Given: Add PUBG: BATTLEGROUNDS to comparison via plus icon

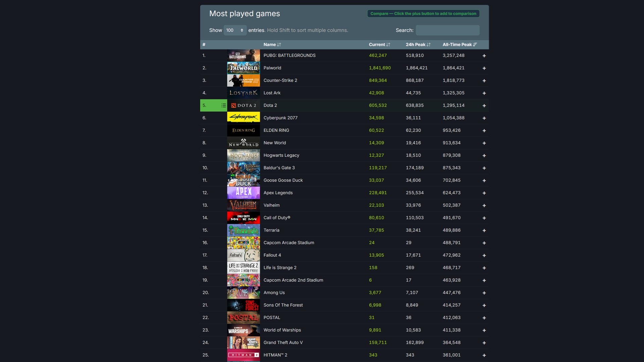Looking at the screenshot, I should pos(484,55).
